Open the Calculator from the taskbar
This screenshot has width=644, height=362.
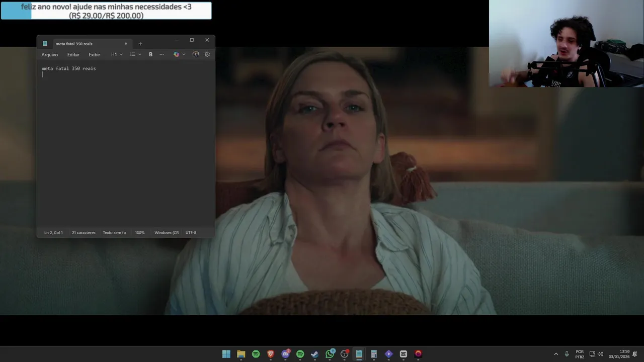(x=374, y=354)
